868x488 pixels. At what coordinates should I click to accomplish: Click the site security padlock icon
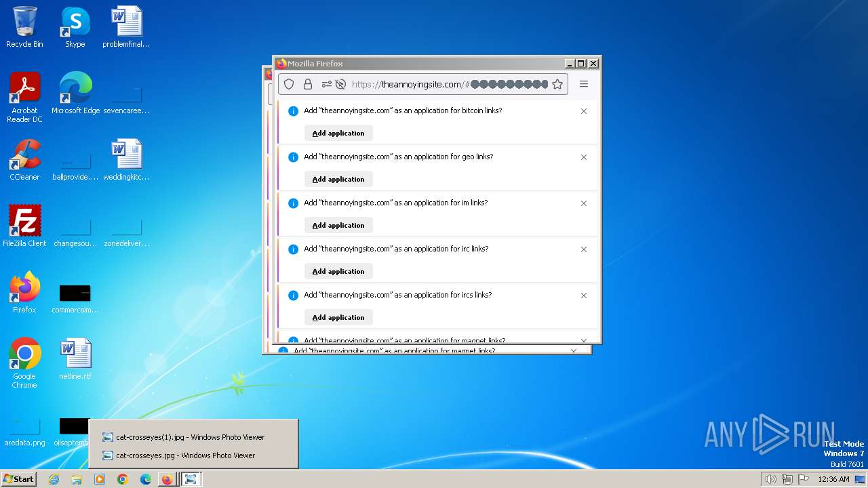click(x=308, y=84)
